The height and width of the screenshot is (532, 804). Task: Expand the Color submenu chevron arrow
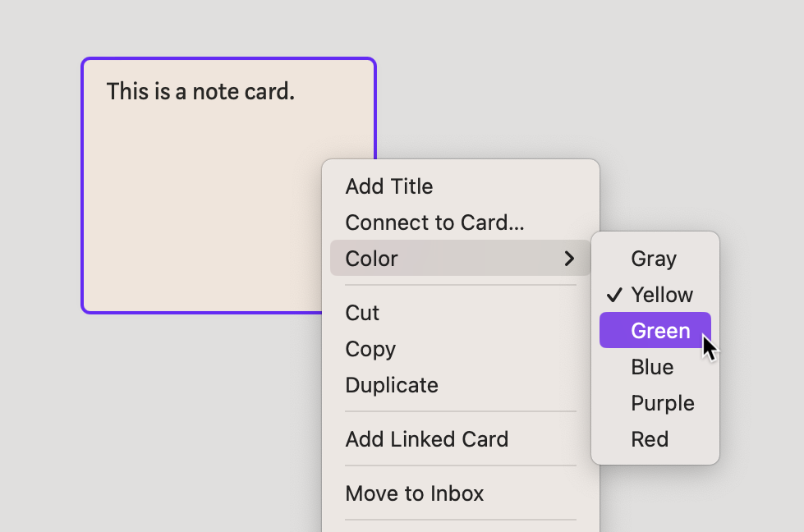(568, 259)
